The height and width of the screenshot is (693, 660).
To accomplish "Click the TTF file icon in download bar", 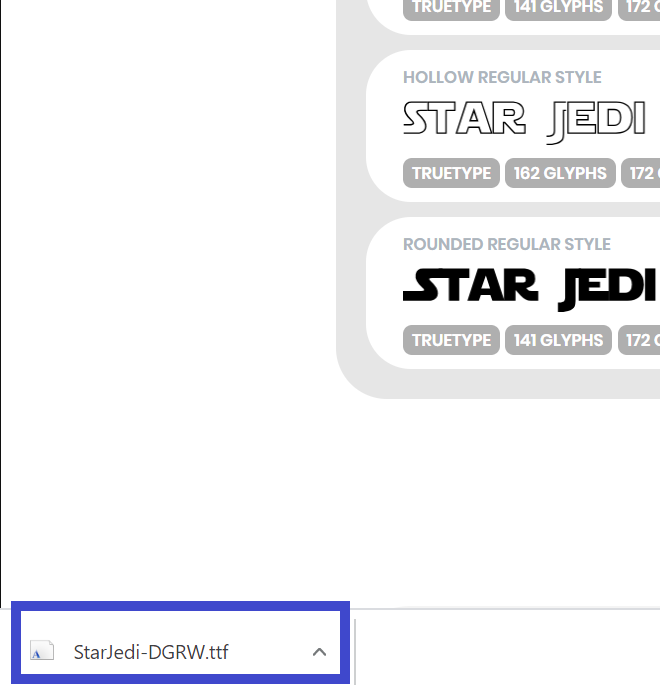I will pos(41,652).
